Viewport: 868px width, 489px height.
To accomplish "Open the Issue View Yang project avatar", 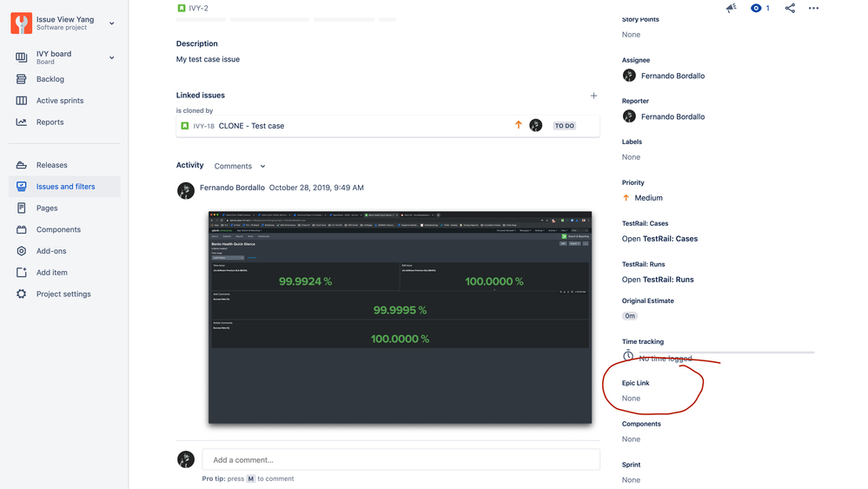I will [21, 23].
